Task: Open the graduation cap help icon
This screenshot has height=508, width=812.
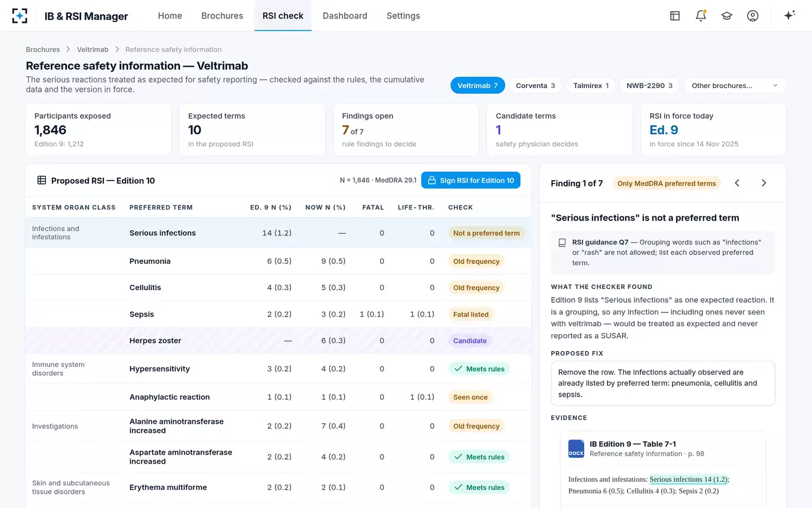Action: click(727, 16)
